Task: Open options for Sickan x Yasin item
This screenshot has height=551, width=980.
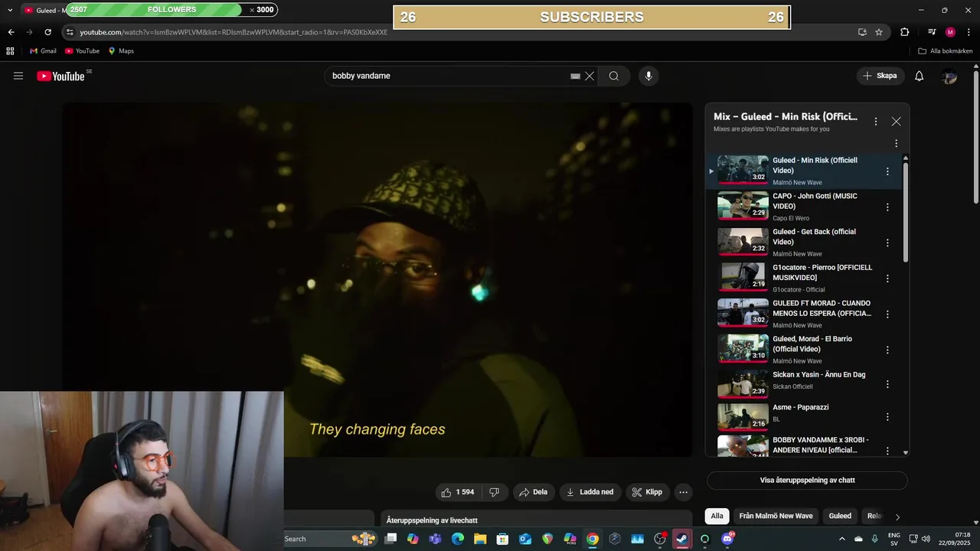Action: [x=887, y=384]
